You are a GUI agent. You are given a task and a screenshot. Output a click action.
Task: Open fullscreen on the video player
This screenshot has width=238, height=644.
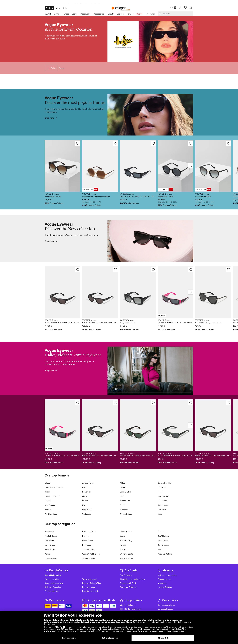tap(184, 389)
